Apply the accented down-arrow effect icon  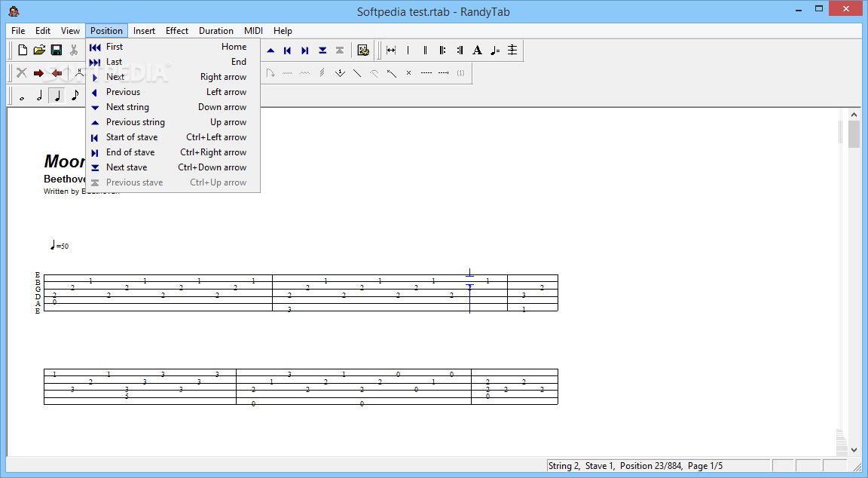point(340,73)
